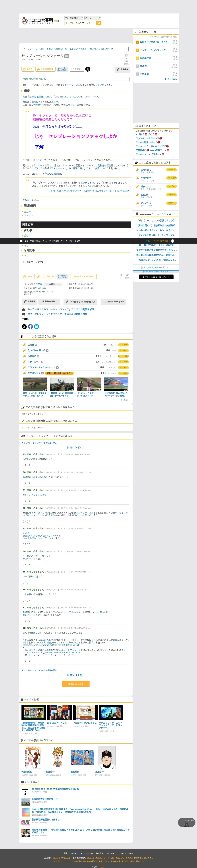Open 静画 in the navigation bar

coord(32,241)
